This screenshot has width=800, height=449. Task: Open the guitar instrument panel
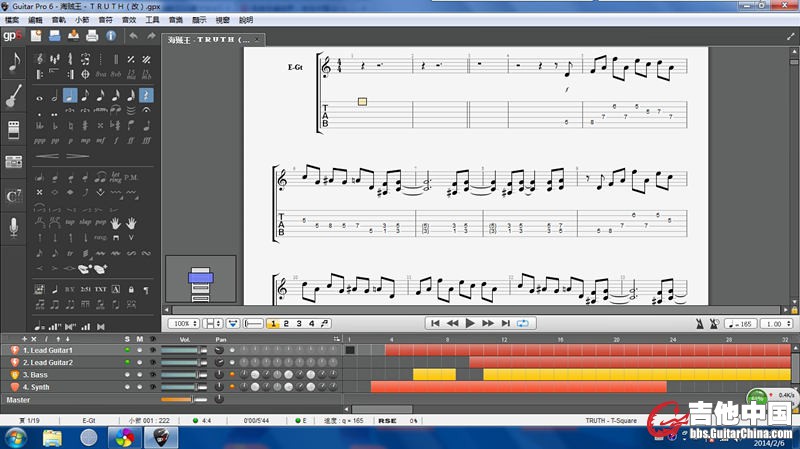coord(14,96)
